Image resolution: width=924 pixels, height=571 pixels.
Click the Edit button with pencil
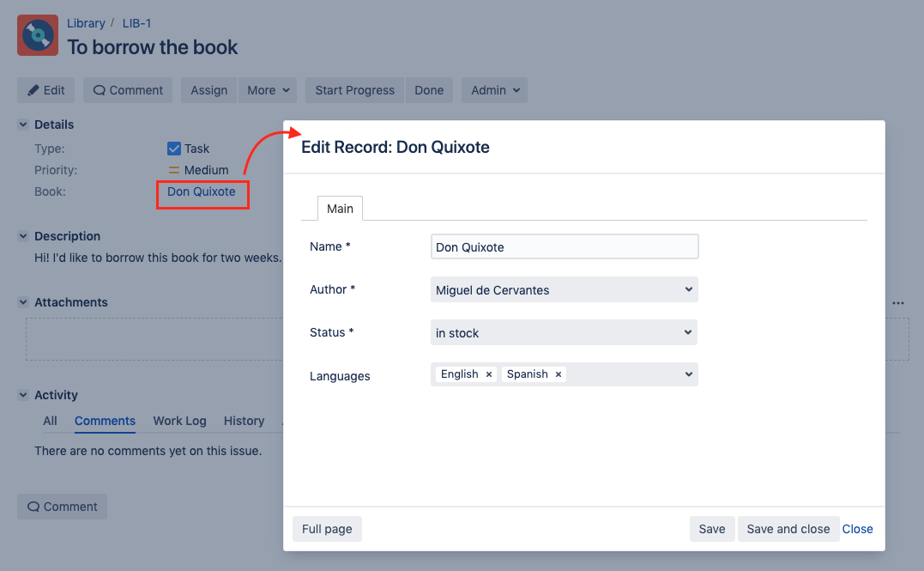46,90
